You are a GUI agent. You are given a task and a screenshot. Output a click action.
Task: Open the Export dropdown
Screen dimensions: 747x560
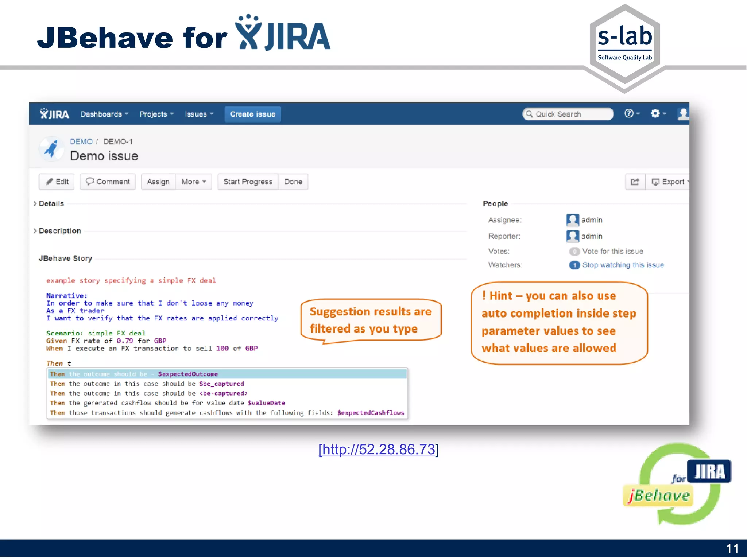coord(670,182)
